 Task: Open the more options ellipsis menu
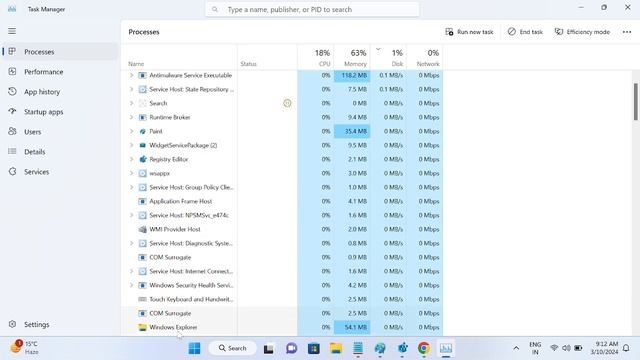627,32
